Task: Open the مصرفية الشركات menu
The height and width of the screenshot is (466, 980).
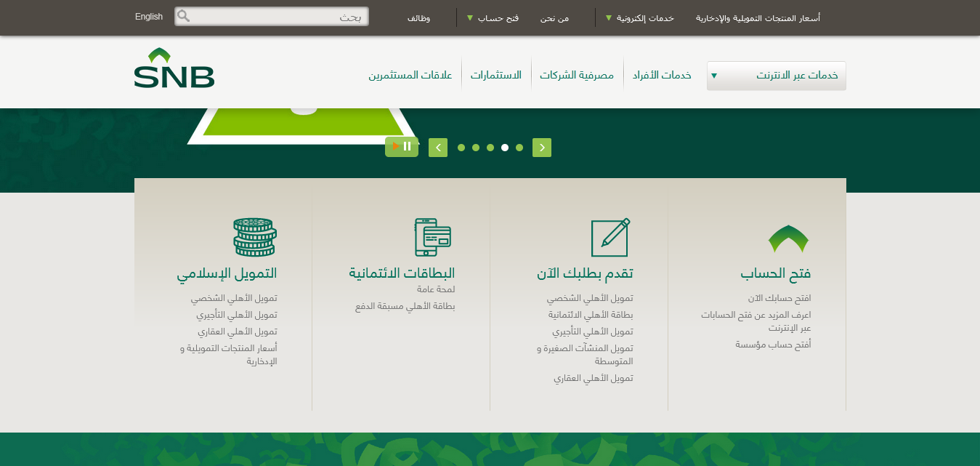Action: (577, 76)
